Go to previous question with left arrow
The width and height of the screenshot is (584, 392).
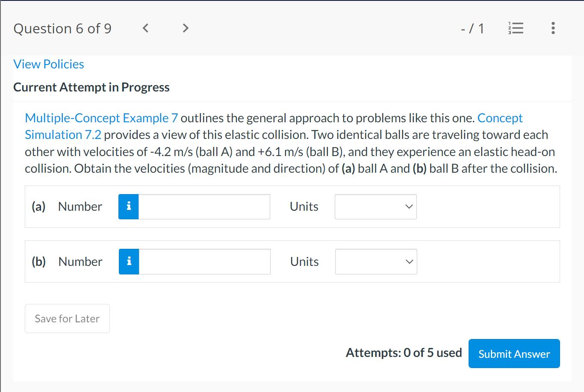[x=145, y=28]
